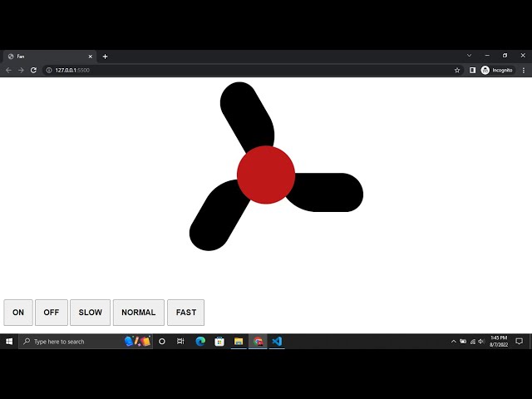The height and width of the screenshot is (399, 532).
Task: Set fan speed to SLOW
Action: point(91,313)
